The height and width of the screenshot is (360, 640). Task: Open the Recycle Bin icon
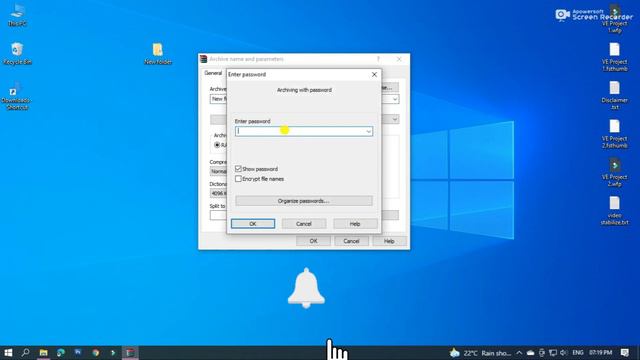(17, 53)
